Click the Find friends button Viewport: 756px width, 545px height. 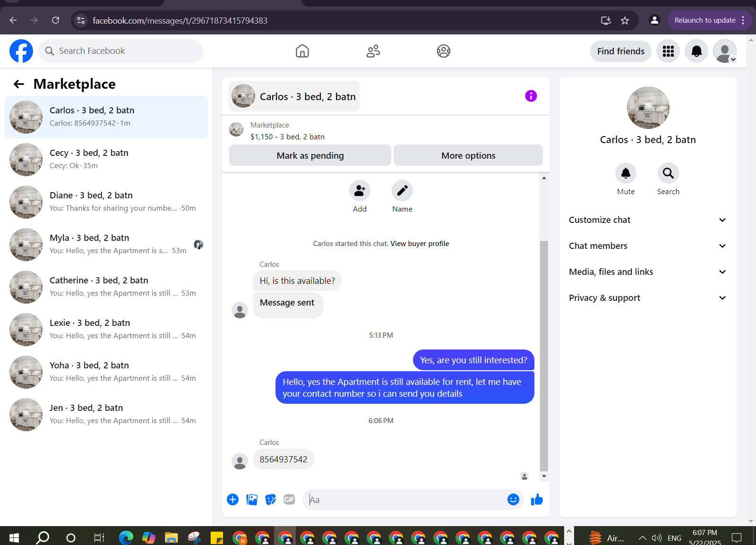[x=621, y=51]
